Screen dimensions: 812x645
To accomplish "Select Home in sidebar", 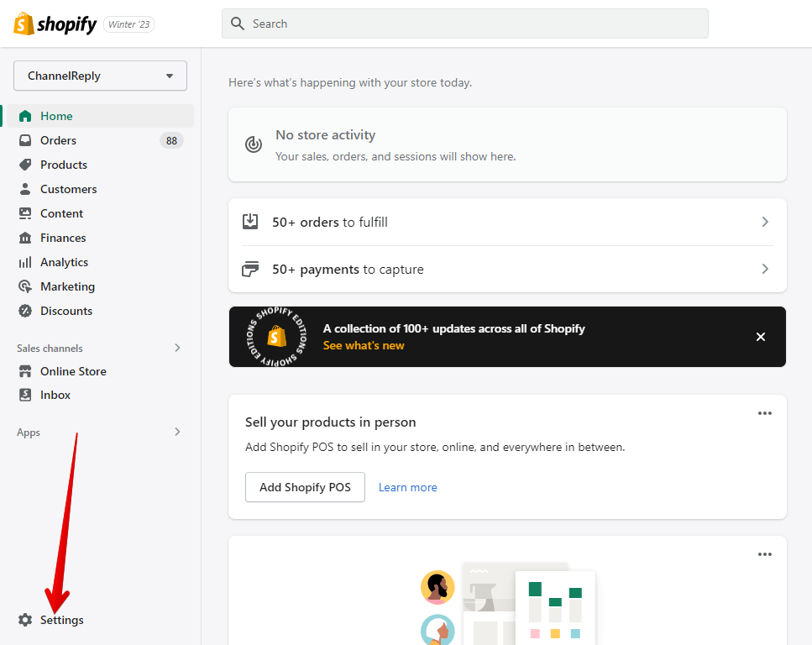I will pos(100,116).
